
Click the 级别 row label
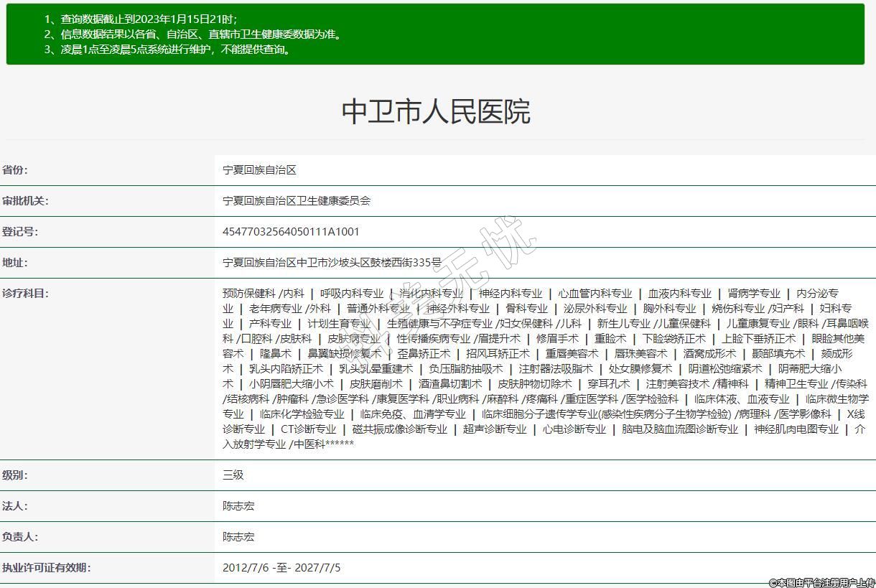[x=15, y=475]
